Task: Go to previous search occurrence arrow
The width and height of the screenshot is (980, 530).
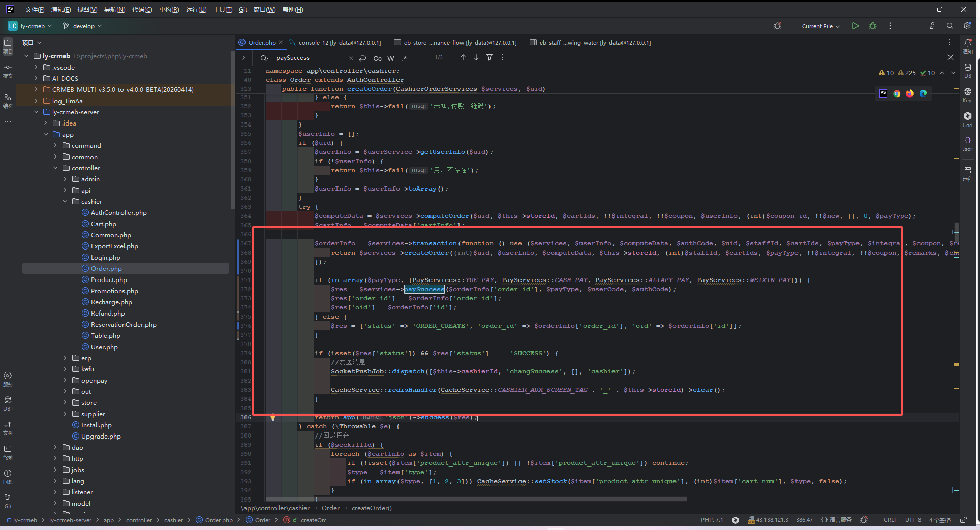Action: click(463, 58)
